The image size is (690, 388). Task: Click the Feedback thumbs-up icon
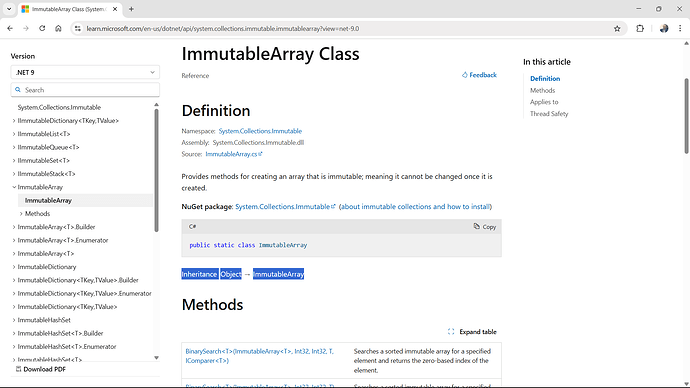pos(464,75)
